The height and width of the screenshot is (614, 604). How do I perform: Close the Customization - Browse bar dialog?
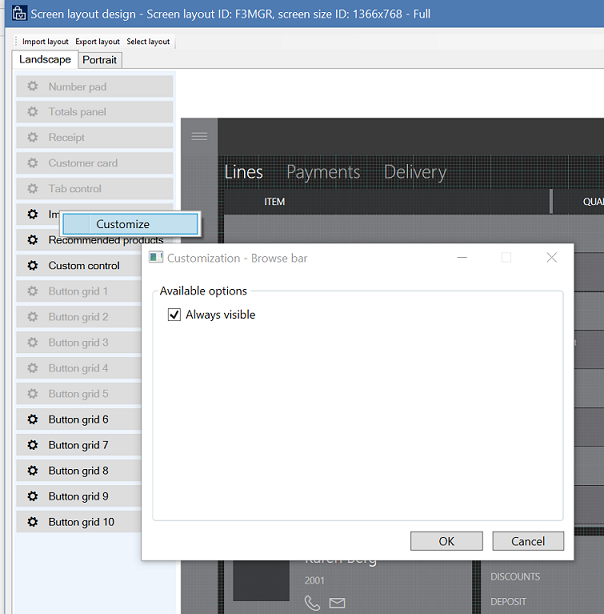552,258
